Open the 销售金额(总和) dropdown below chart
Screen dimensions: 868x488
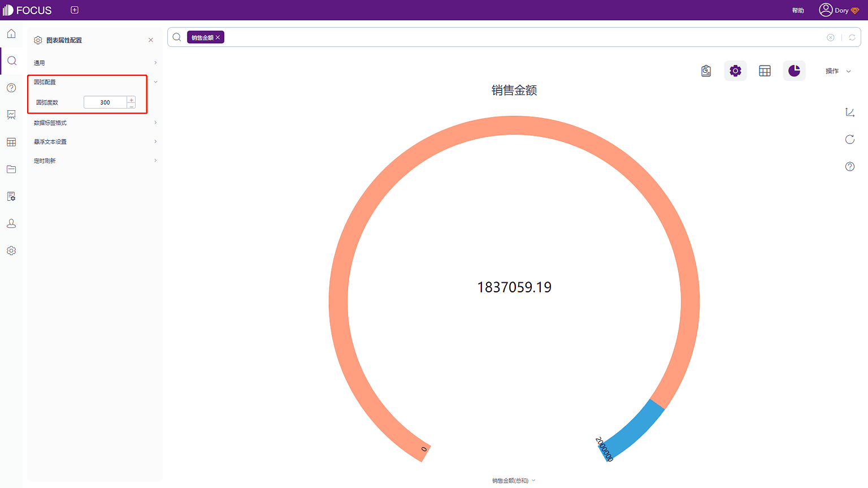(x=514, y=481)
